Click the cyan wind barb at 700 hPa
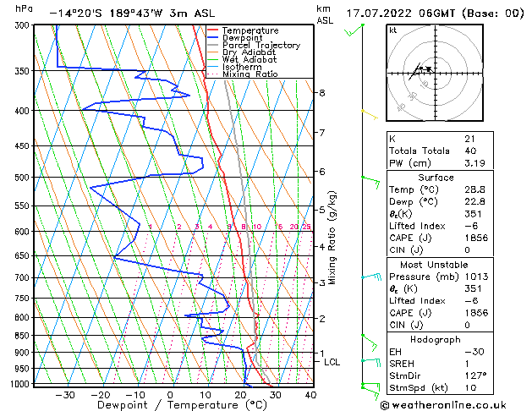This screenshot has width=532, height=411. click(x=371, y=277)
